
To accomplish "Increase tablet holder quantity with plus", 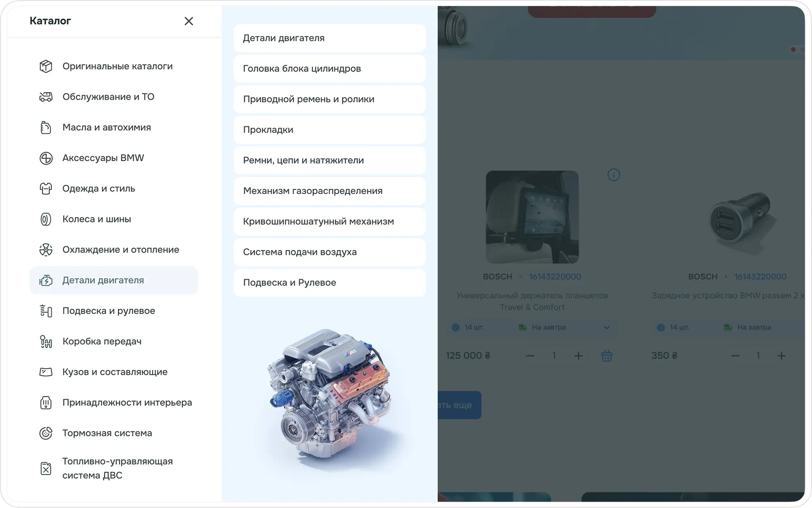I will click(x=579, y=356).
